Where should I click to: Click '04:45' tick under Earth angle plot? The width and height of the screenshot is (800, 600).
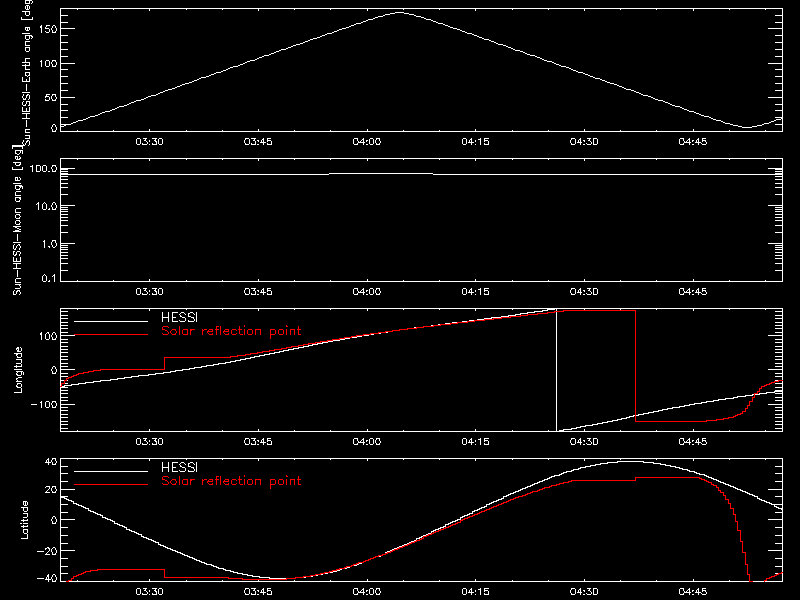click(693, 141)
